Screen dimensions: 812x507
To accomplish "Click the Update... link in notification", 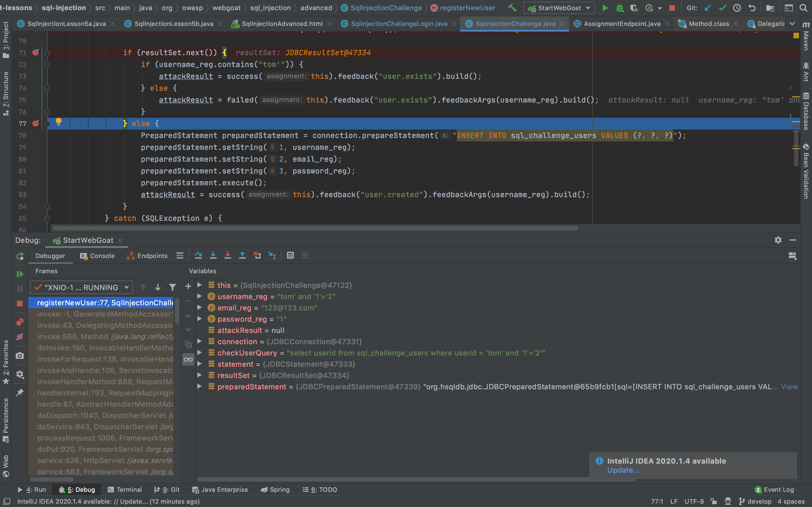I will pos(623,470).
